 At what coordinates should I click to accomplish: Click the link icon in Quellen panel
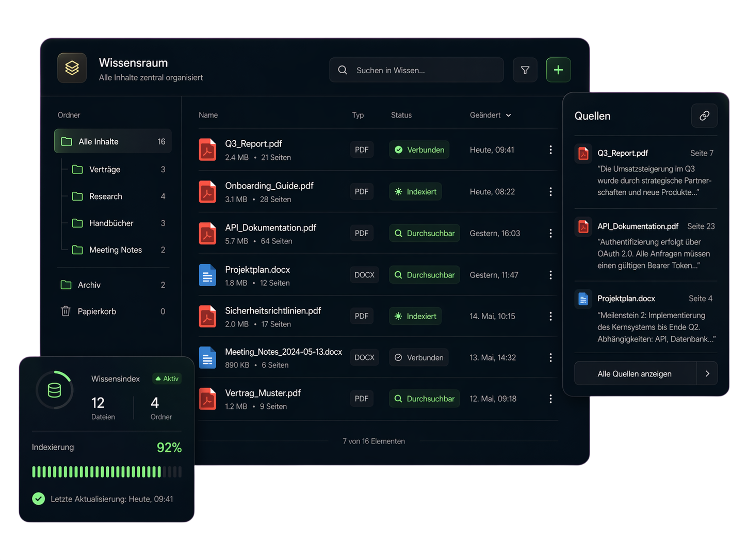[704, 116]
